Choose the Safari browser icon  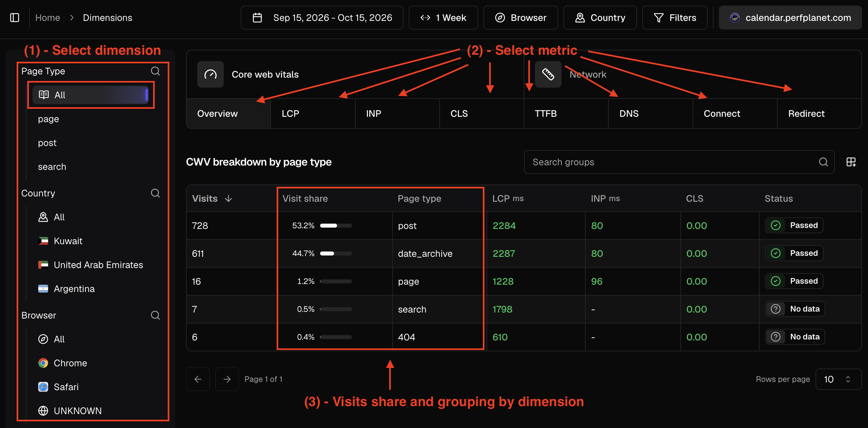[43, 387]
